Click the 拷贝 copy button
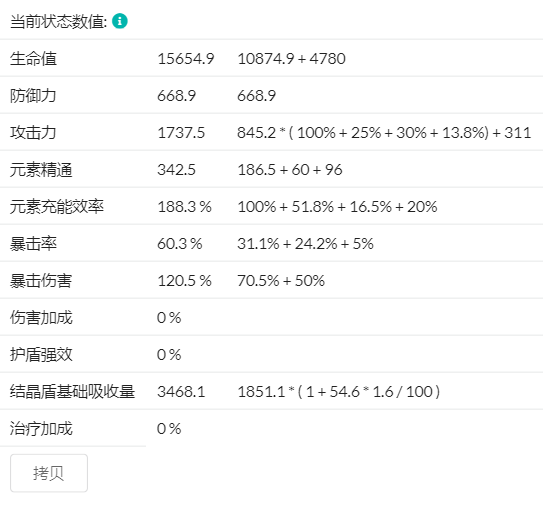Viewport: 550px width, 506px height. click(x=49, y=473)
